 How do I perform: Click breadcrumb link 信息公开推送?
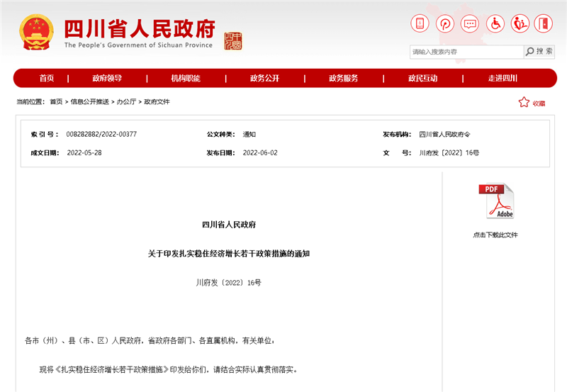[90, 101]
